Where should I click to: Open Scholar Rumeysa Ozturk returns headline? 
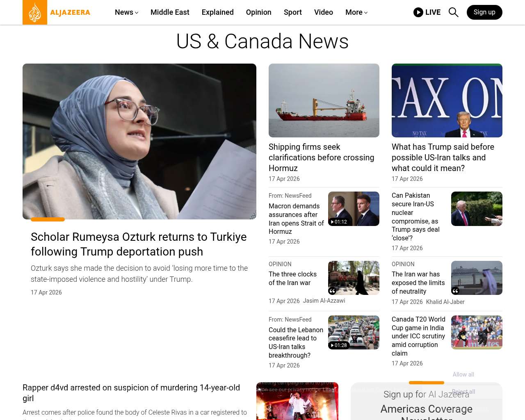[x=139, y=244]
